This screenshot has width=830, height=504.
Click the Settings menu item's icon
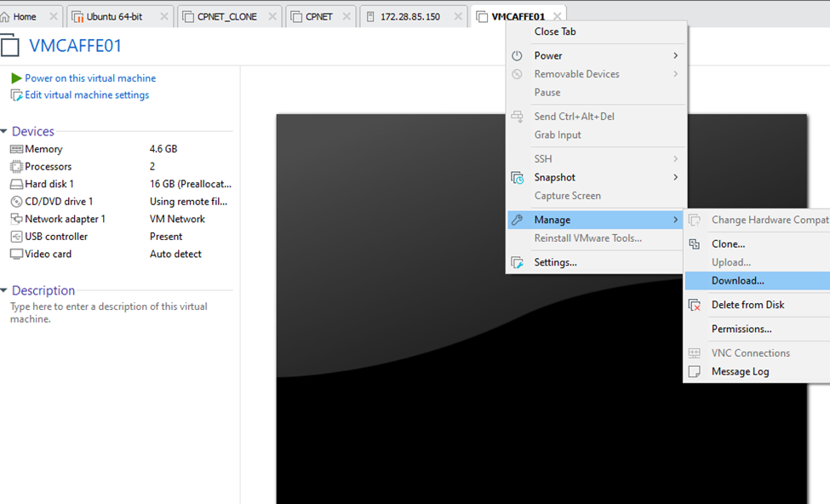(x=518, y=262)
